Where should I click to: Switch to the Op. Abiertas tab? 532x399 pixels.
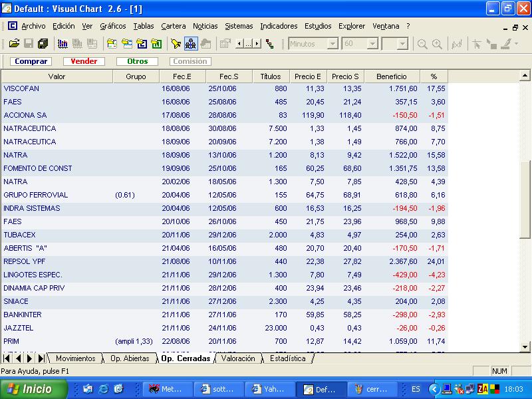click(130, 358)
